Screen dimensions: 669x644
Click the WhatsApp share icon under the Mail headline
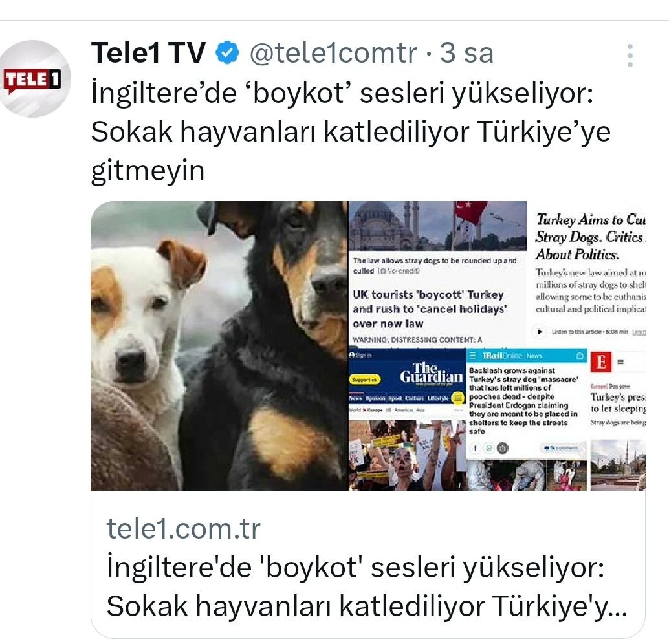click(489, 448)
